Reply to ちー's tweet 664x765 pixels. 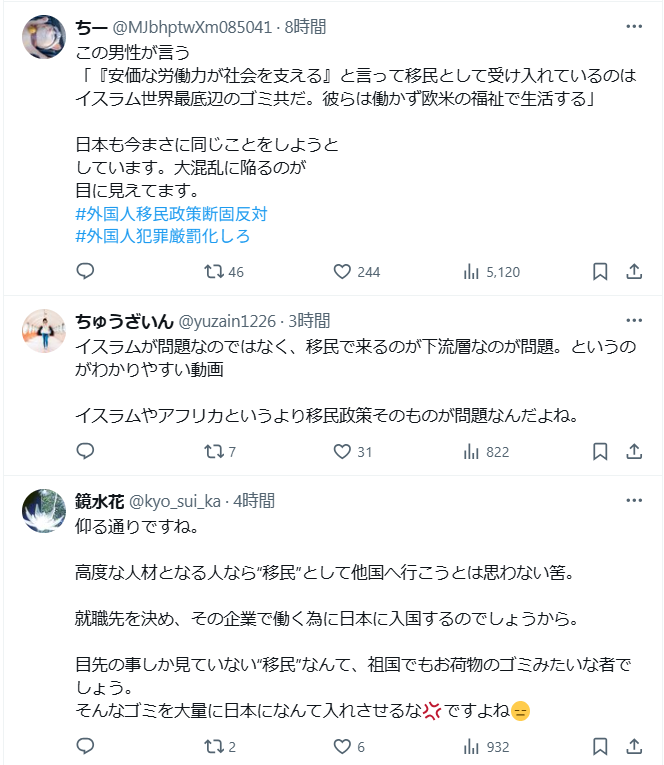85,271
